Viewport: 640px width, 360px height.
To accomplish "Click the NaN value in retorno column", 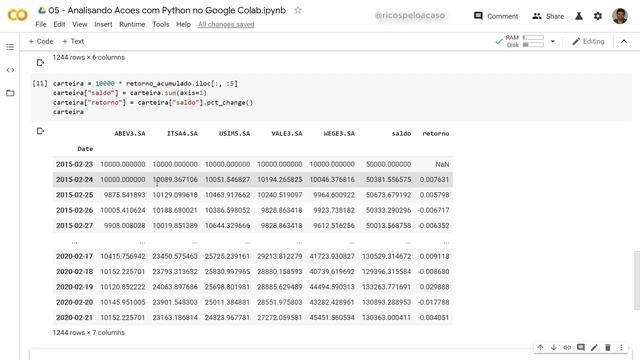I will [442, 164].
